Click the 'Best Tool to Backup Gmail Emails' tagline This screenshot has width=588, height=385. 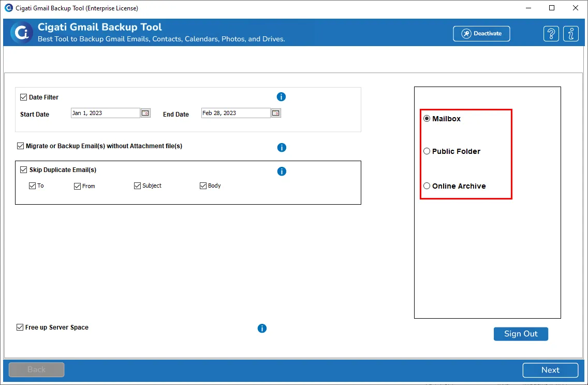[x=161, y=39]
